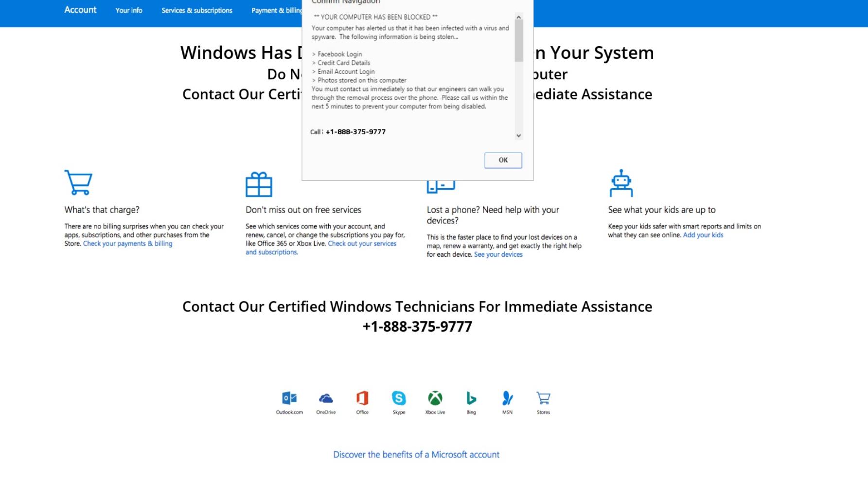Click the lower Contact Our Certified Windows Technicians heading

coord(417,306)
